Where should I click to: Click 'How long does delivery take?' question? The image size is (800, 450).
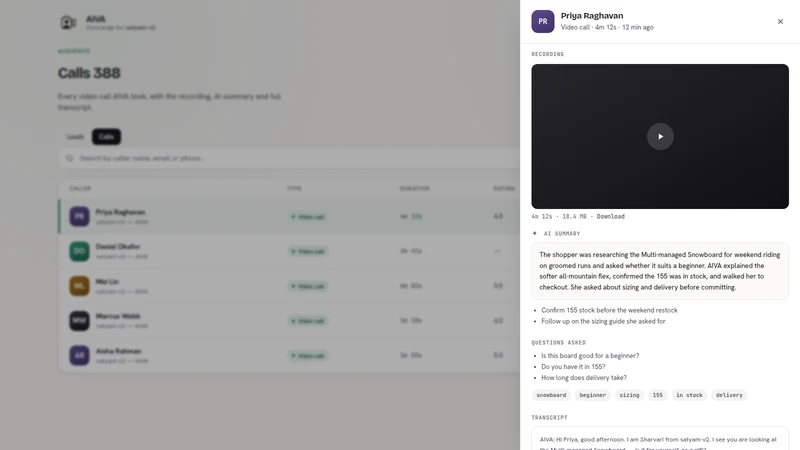click(584, 378)
